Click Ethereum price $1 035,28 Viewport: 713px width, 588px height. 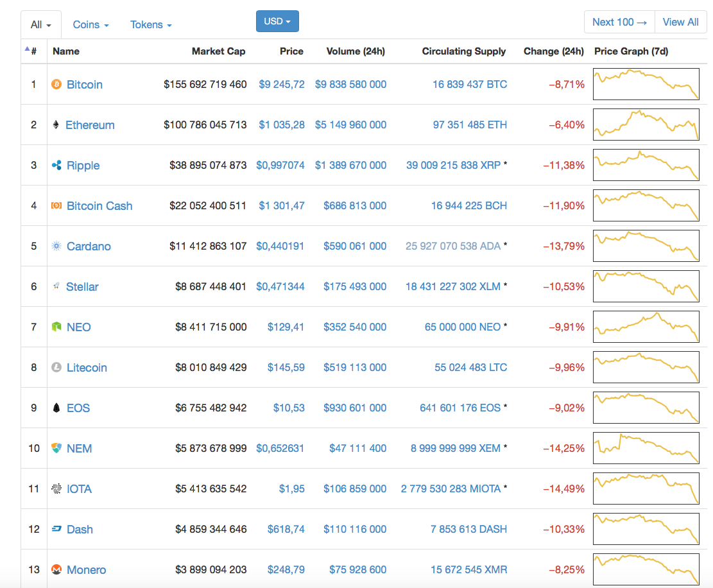[282, 125]
